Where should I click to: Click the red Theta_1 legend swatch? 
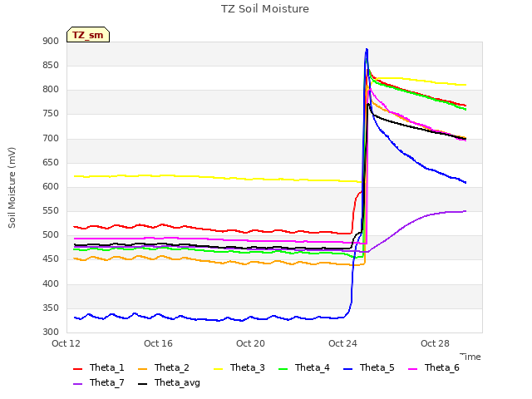[x=77, y=369]
